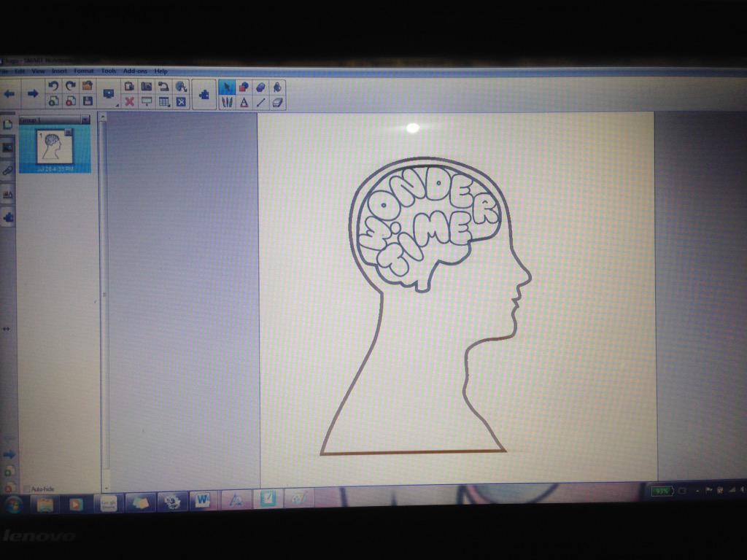747x560 pixels.
Task: Open the Properties tab
Action: pos(7,194)
